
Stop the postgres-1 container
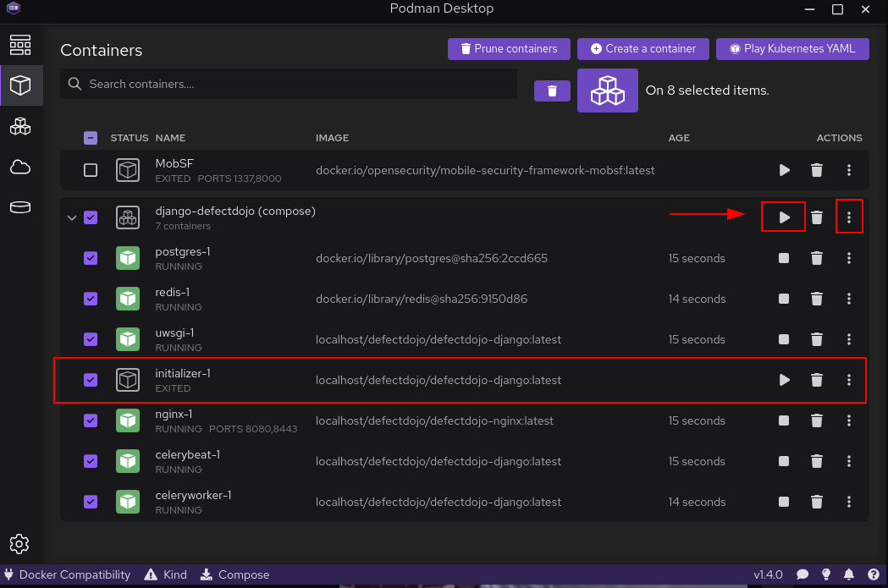784,258
